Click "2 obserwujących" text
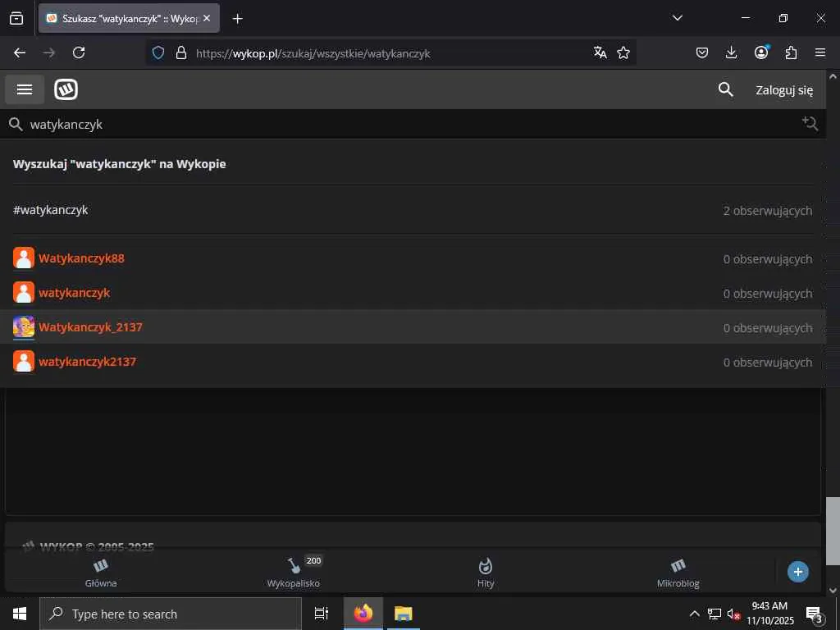840x630 pixels. (x=767, y=211)
